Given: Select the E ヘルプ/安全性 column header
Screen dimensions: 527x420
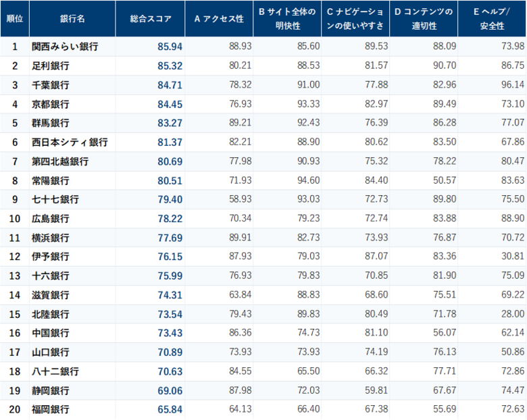Looking at the screenshot, I should point(492,18).
